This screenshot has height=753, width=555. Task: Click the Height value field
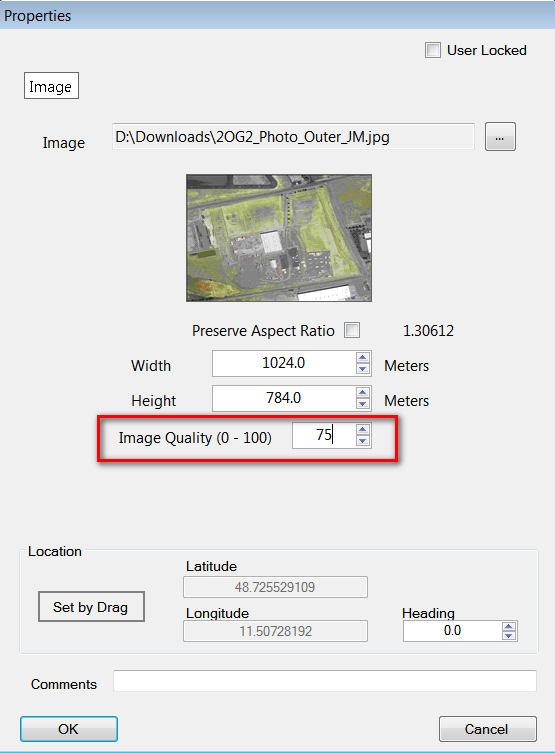[x=284, y=399]
